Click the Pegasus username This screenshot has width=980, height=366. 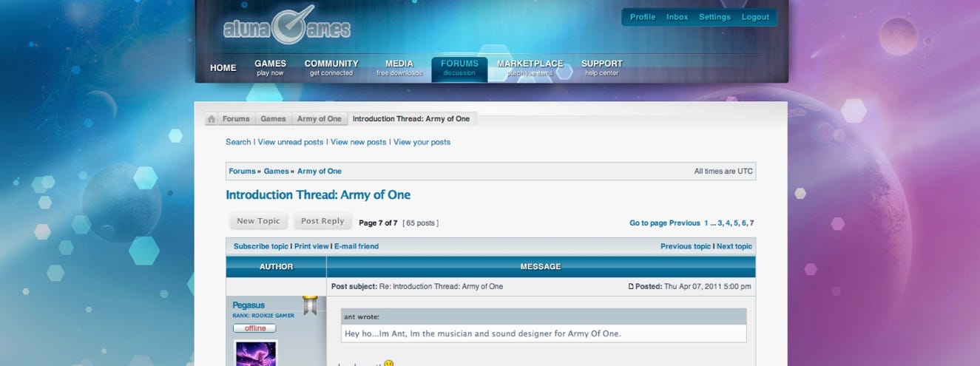click(249, 305)
